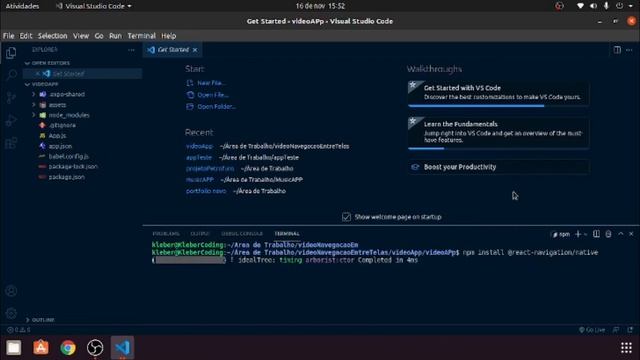
Task: Open Get Started with VS Code walkthrough
Action: point(498,93)
